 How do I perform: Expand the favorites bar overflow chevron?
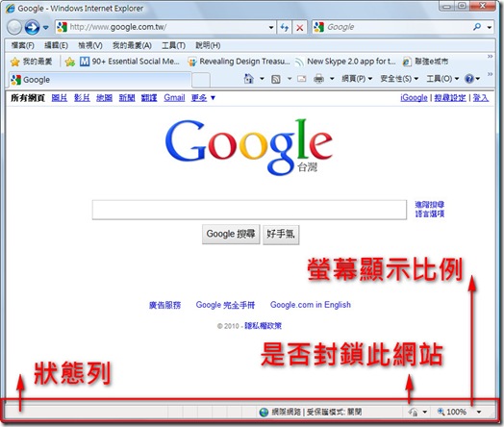(490, 57)
